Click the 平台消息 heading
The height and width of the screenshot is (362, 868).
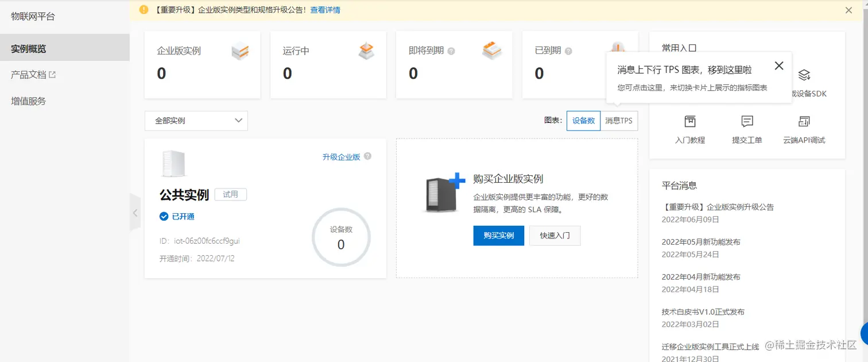pos(679,185)
